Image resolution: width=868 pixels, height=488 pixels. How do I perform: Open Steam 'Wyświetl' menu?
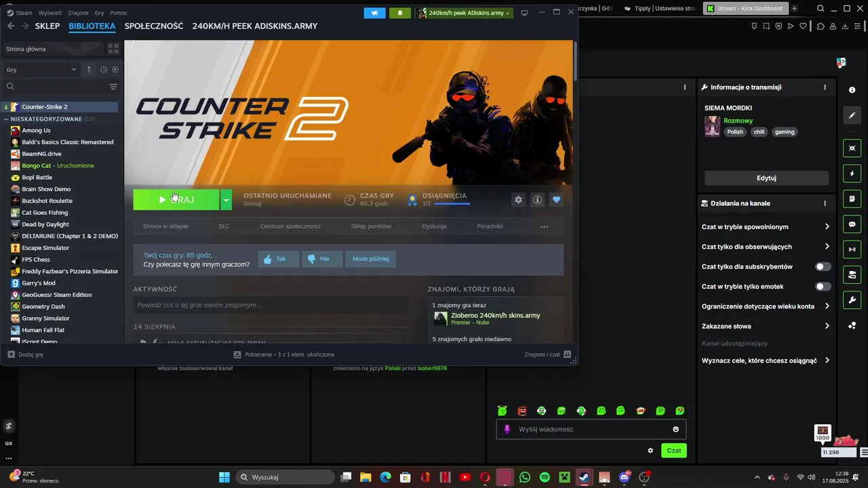click(x=50, y=13)
